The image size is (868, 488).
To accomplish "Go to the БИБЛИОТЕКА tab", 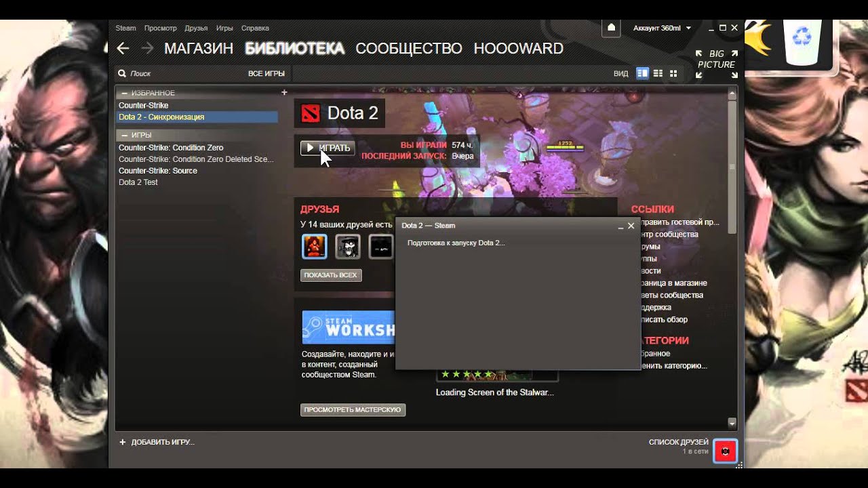I will pyautogui.click(x=294, y=49).
